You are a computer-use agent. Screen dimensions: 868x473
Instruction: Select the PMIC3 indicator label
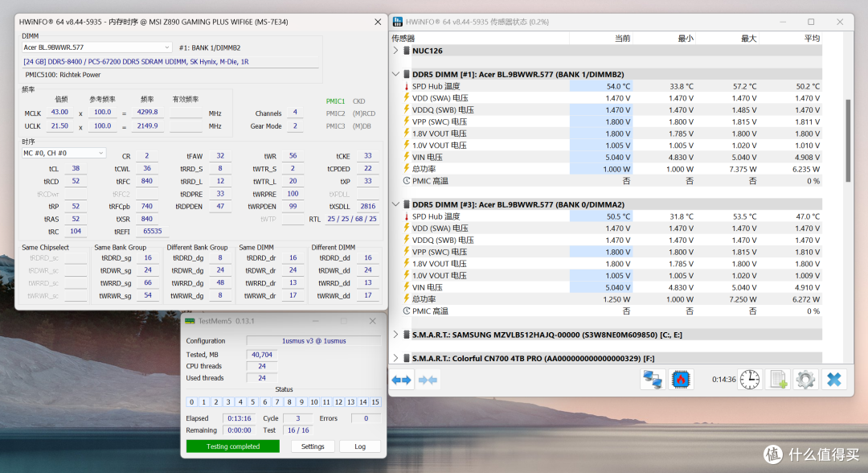pos(335,126)
